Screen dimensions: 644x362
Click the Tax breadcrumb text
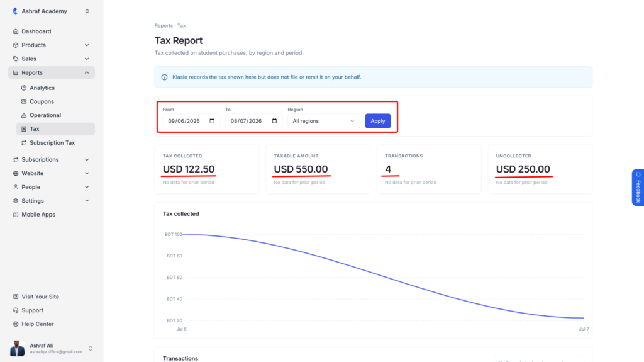[x=182, y=26]
